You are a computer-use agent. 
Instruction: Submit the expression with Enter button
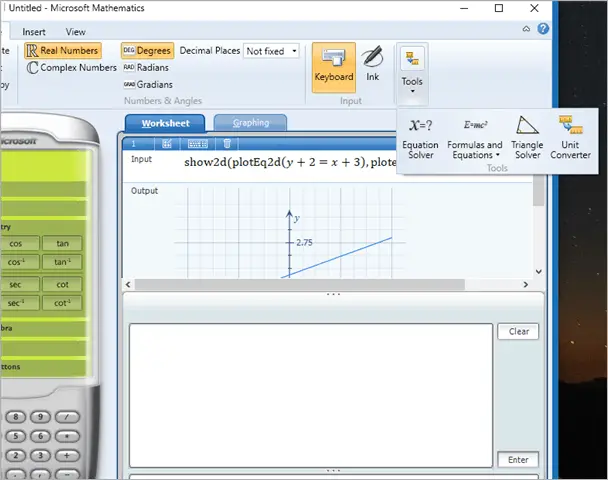518,459
